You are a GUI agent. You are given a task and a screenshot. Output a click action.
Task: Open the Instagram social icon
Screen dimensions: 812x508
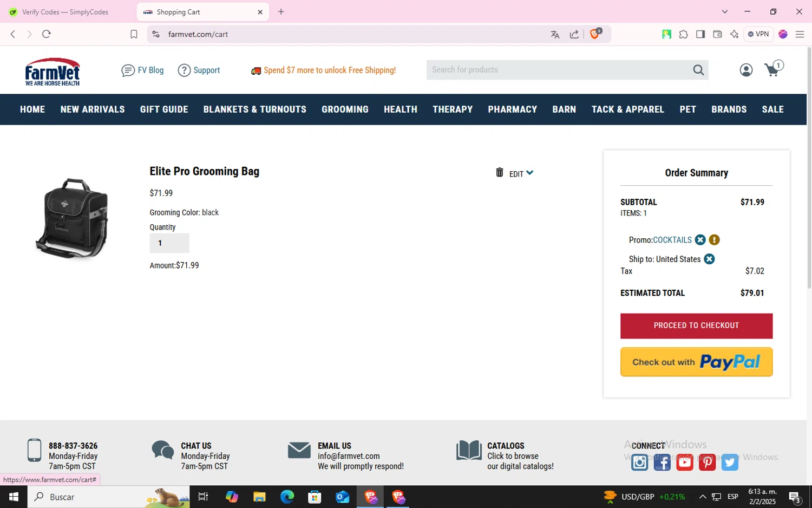point(639,463)
